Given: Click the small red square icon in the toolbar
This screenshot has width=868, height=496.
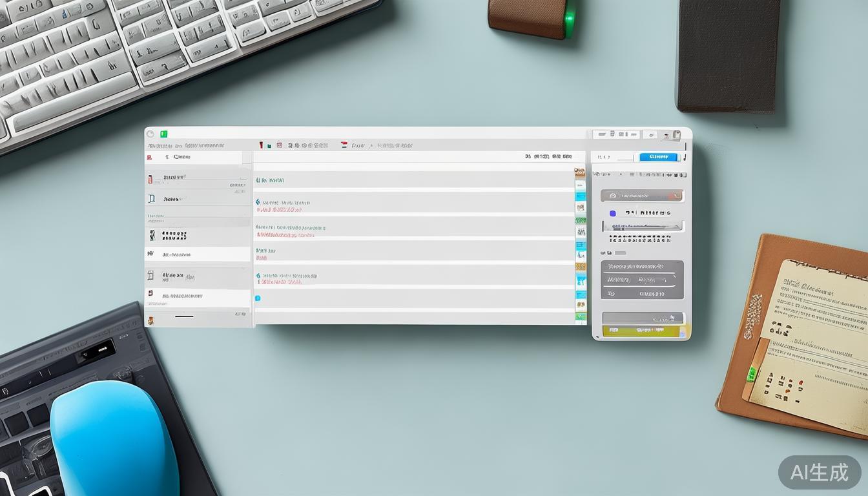Looking at the screenshot, I should (279, 145).
